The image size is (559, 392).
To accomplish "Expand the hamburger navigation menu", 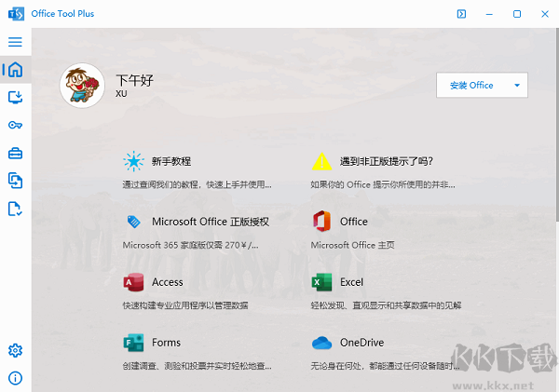I will pos(15,42).
